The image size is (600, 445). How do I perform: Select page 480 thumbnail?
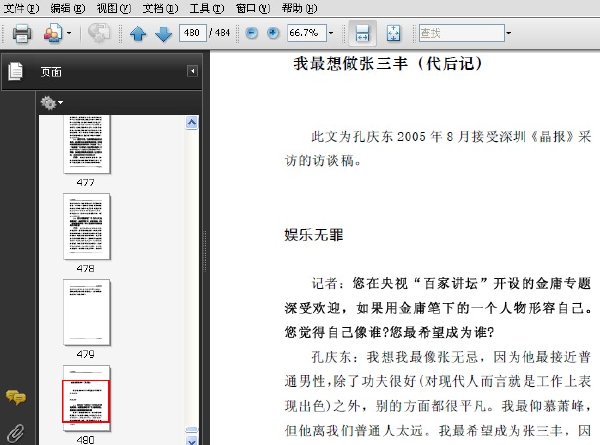click(86, 398)
